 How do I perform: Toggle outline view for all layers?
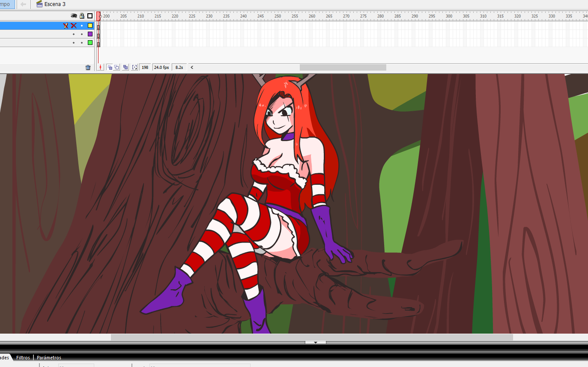pyautogui.click(x=90, y=15)
